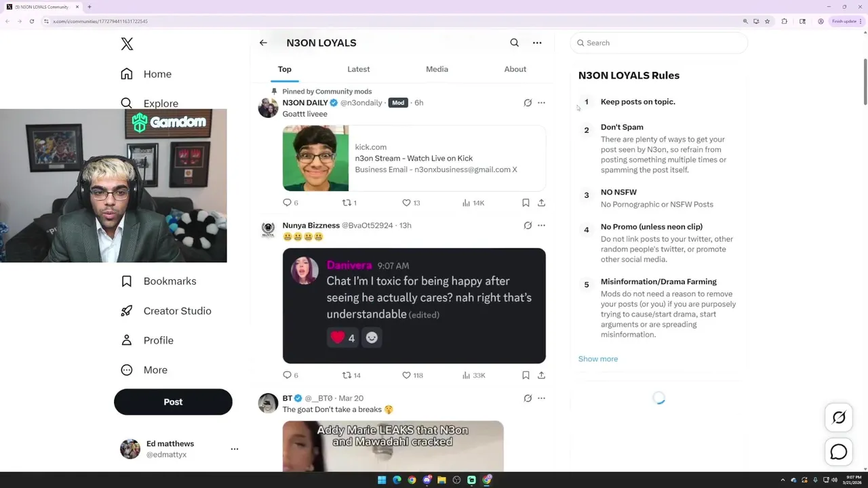Switch to the About tab
868x488 pixels.
pos(515,69)
